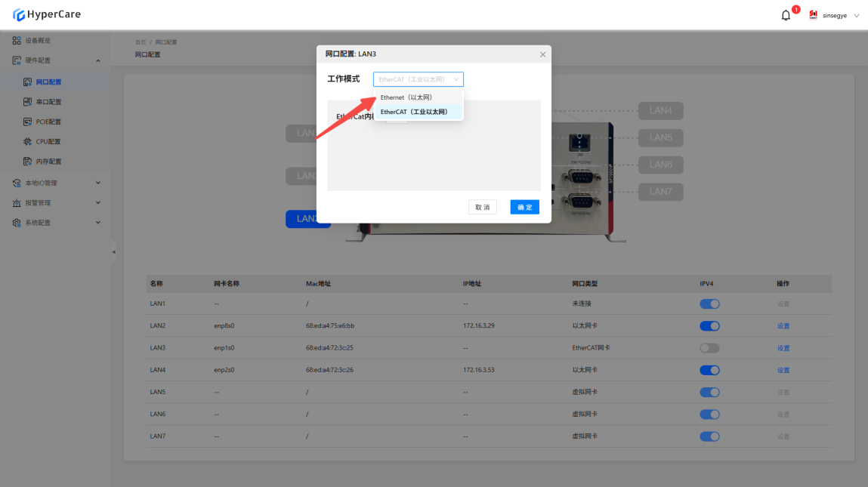Click IP address 172.16.3.29
Screen dimensions: 868x487
479,326
